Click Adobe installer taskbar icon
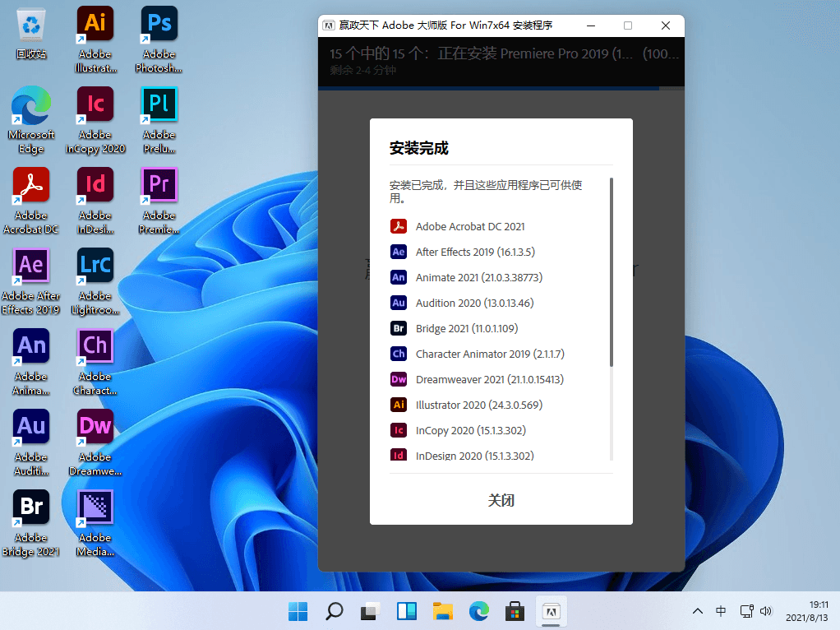This screenshot has height=630, width=840. coord(551,611)
